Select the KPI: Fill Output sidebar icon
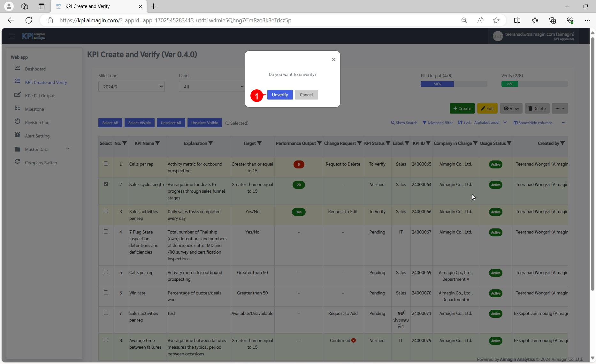 click(x=18, y=95)
